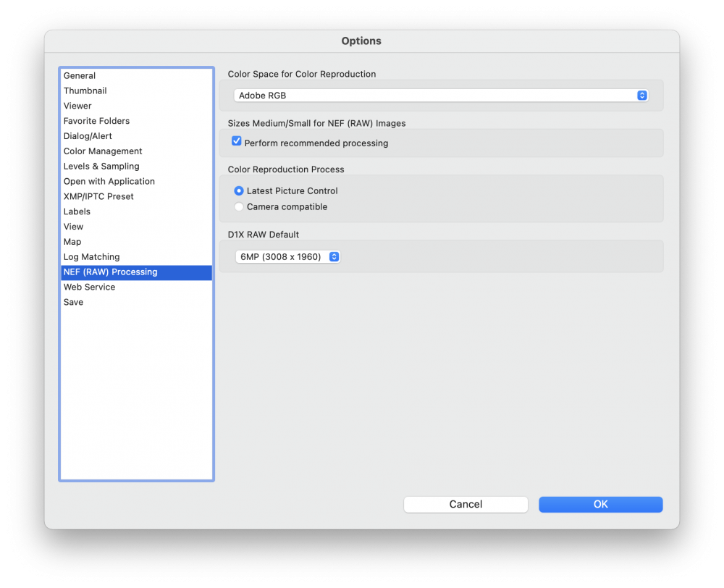Confirm settings with OK button
This screenshot has width=724, height=588.
(600, 505)
